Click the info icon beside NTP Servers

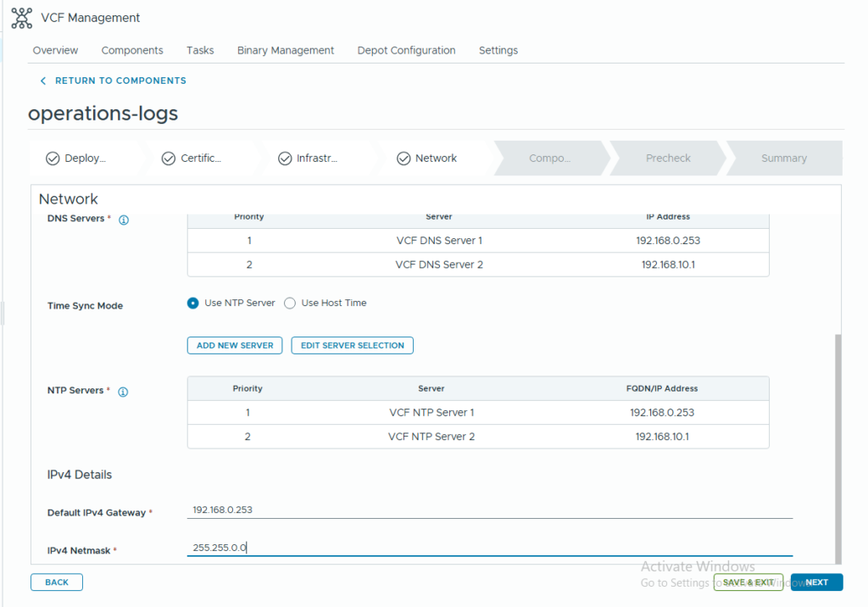coord(123,392)
